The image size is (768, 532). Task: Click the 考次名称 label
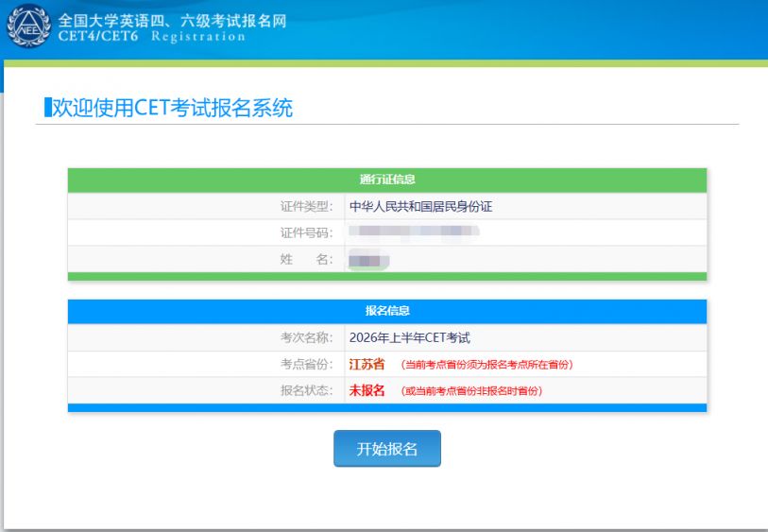point(307,337)
